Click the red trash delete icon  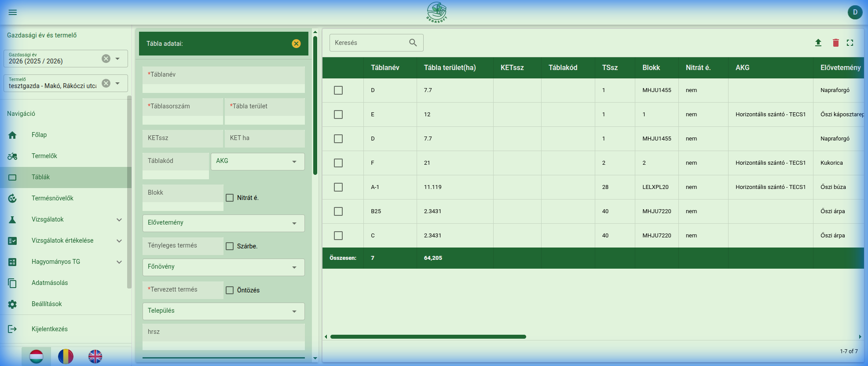pyautogui.click(x=835, y=43)
